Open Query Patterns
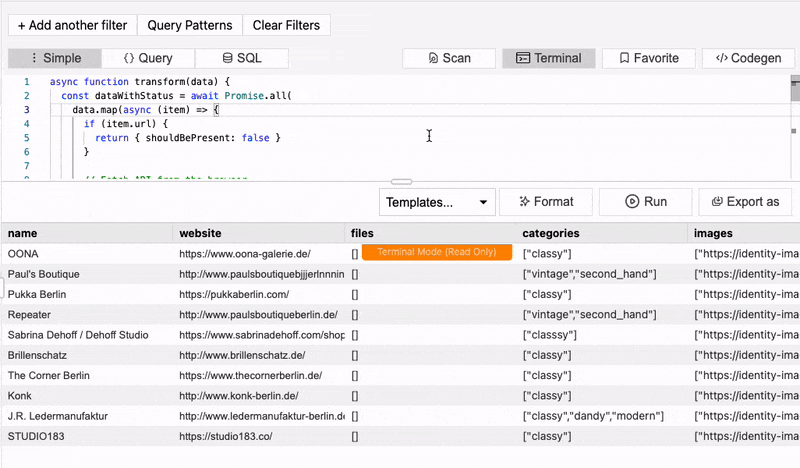Screen dimensions: 800x468 [190, 25]
